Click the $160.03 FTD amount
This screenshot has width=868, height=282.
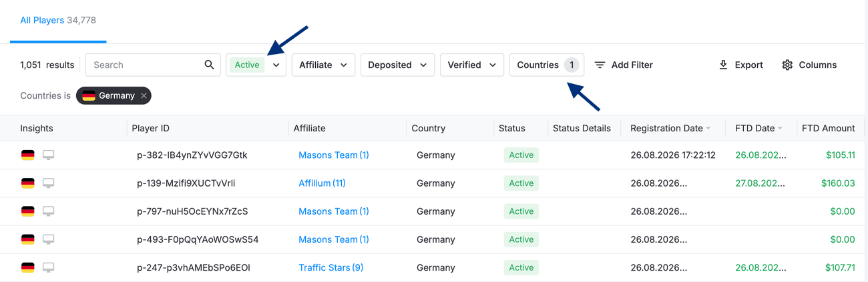point(839,183)
